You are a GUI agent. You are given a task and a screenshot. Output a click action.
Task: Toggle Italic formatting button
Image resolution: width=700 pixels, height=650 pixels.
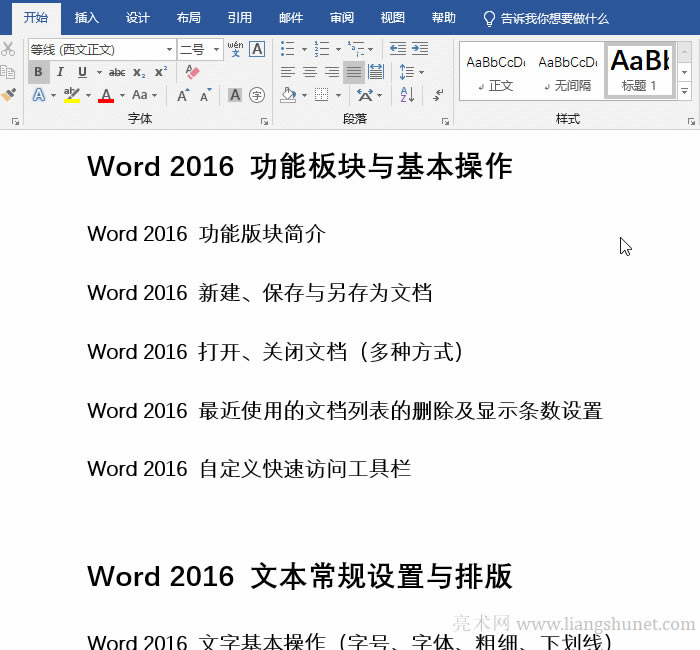click(60, 72)
